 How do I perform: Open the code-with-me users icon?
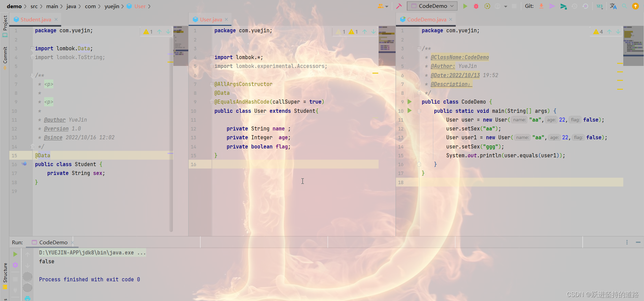(x=380, y=6)
